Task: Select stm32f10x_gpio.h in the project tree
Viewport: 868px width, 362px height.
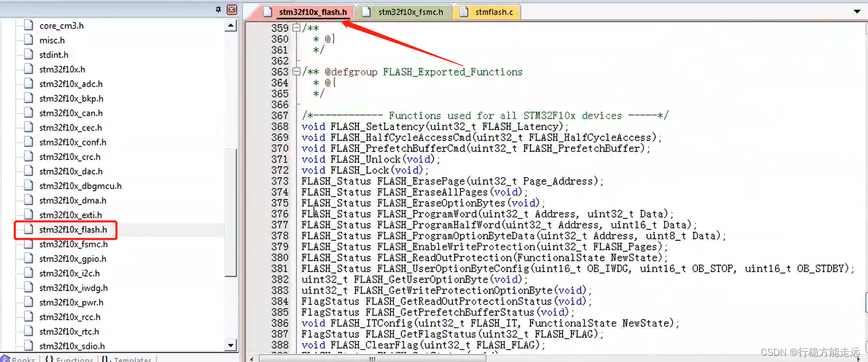Action: pyautogui.click(x=73, y=258)
